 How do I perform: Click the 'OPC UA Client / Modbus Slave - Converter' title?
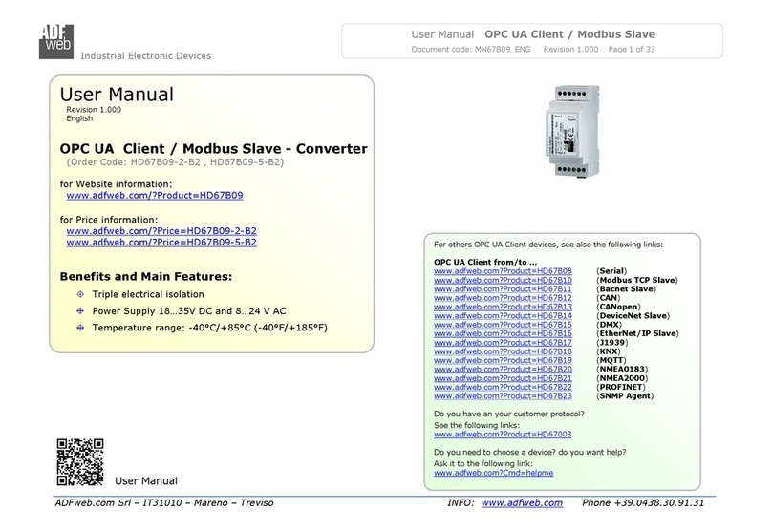[x=213, y=149]
